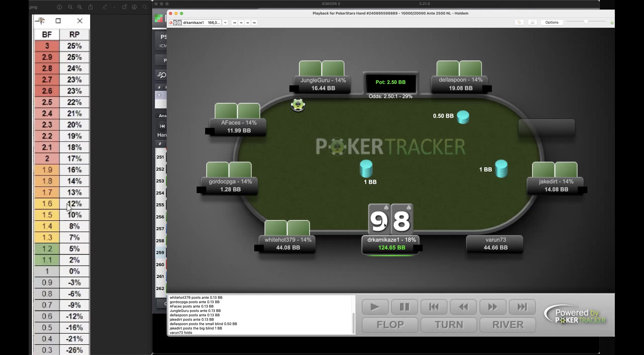Open the Preview info inspector icon
This screenshot has width=644, height=355.
coord(59,7)
